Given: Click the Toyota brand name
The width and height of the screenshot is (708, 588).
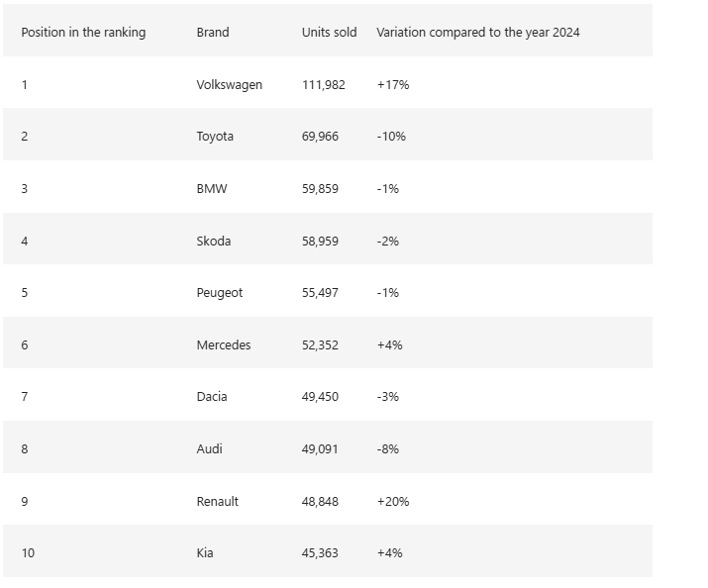Looking at the screenshot, I should point(215,137).
